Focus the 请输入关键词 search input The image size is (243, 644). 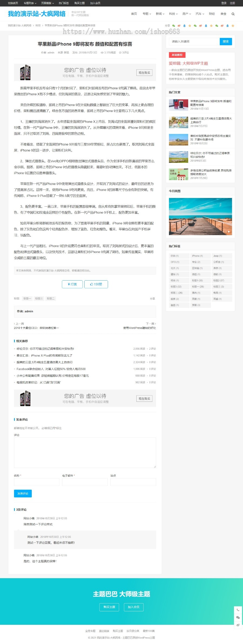(x=194, y=42)
